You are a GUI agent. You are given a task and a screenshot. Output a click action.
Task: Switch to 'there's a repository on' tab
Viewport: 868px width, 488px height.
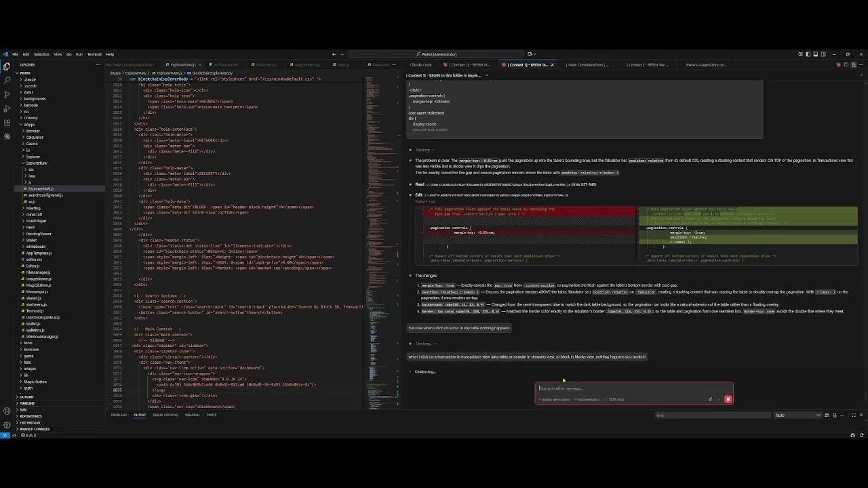706,65
